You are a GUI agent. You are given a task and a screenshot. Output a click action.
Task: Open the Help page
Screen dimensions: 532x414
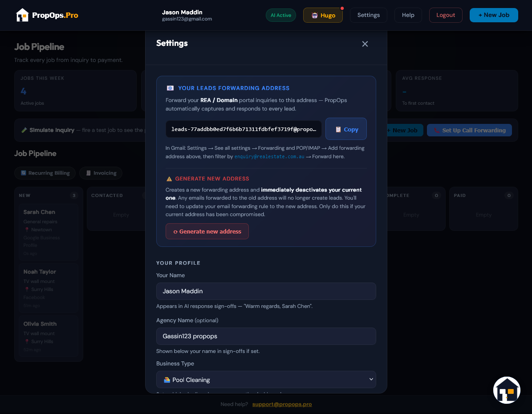(x=408, y=15)
